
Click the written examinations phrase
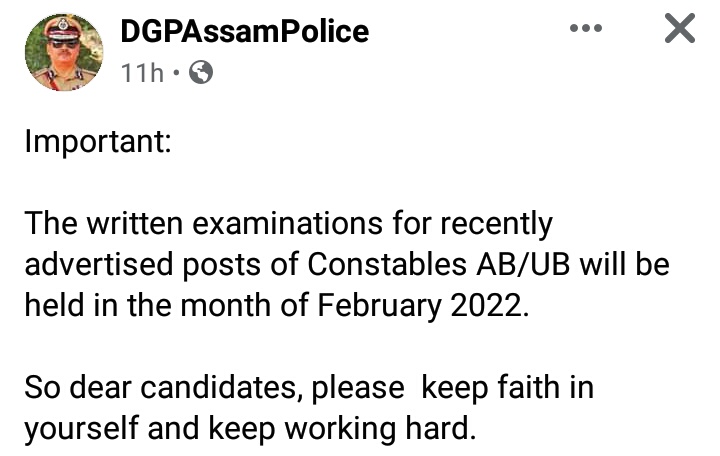pyautogui.click(x=235, y=224)
